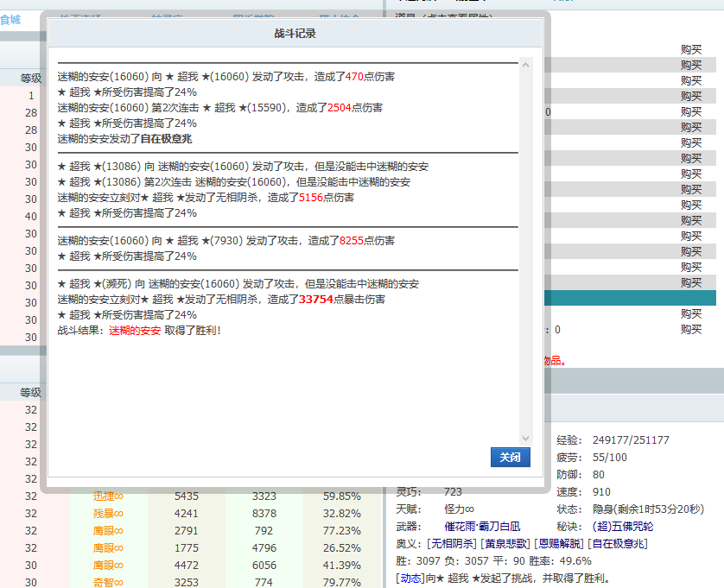724x588 pixels.
Task: Select 鹰眼∞ in the 26.52% row
Action: click(109, 547)
